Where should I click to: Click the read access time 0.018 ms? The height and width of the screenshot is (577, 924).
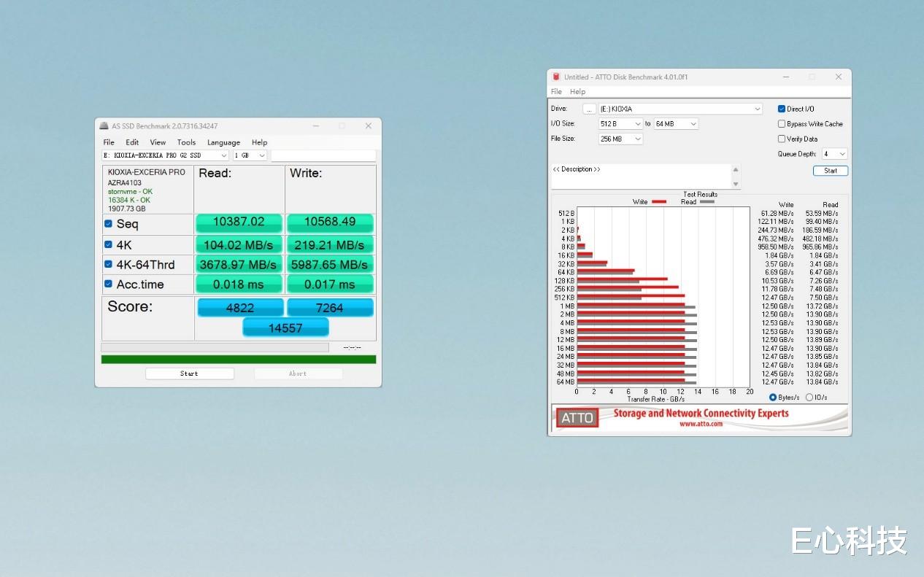pos(239,284)
